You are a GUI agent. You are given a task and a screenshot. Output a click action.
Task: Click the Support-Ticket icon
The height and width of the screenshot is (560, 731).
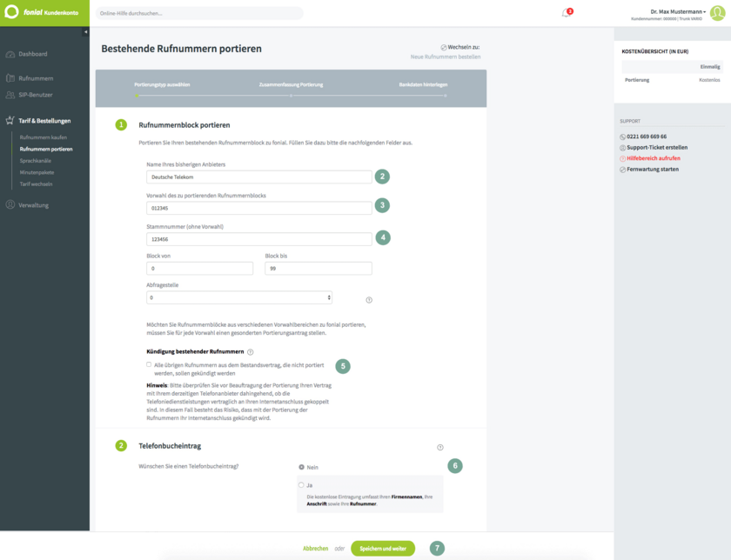(622, 148)
